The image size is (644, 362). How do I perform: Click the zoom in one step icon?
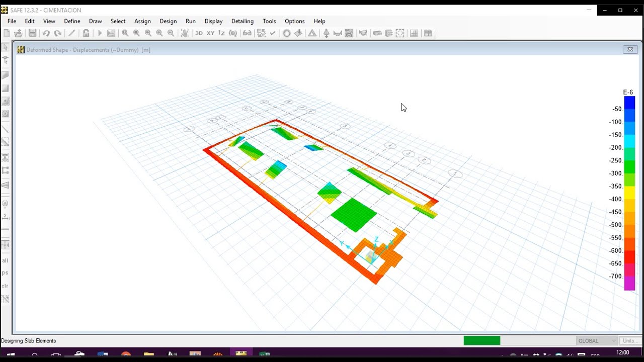(159, 33)
